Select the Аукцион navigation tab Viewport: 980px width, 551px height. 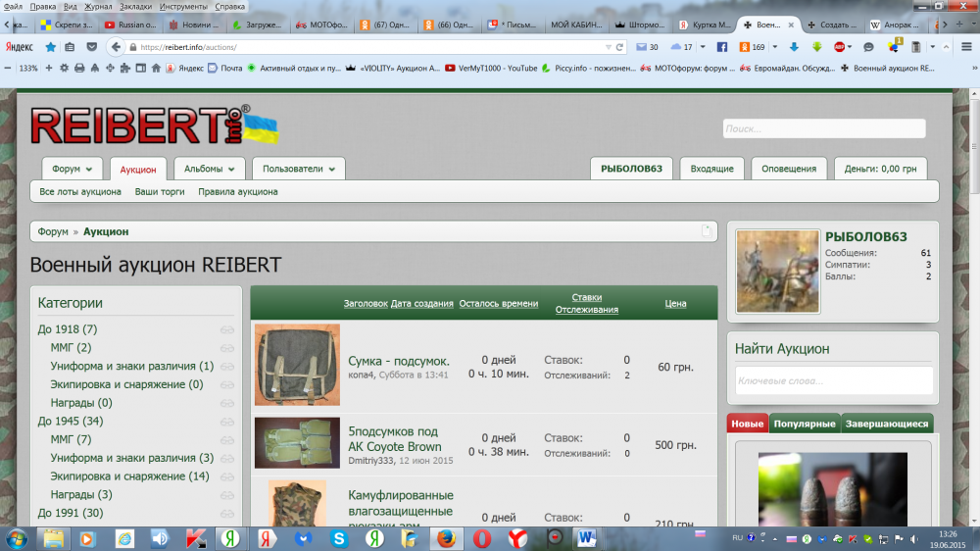pyautogui.click(x=138, y=170)
